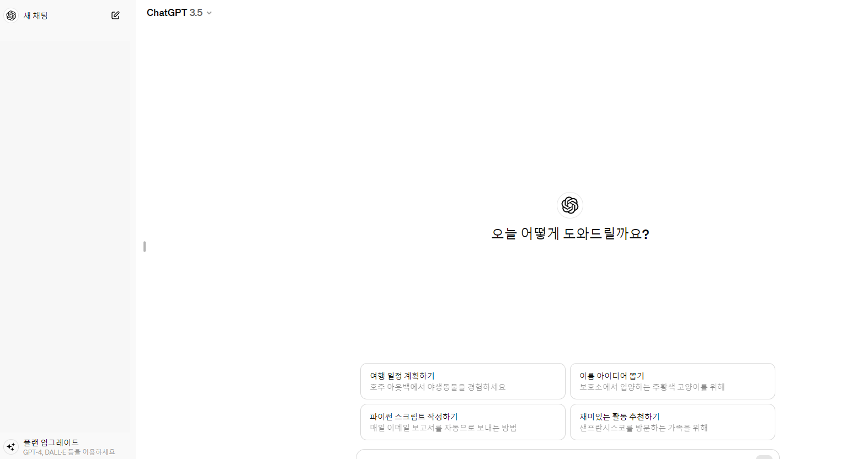Select the '파이썬 스크립트 작성하기' suggestion
This screenshot has height=459, width=868.
click(x=463, y=422)
